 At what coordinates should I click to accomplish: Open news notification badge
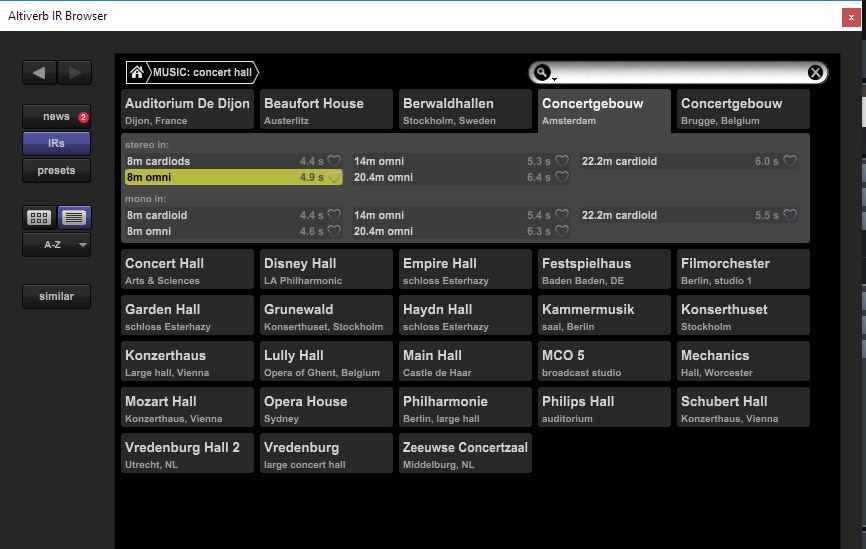coord(83,117)
